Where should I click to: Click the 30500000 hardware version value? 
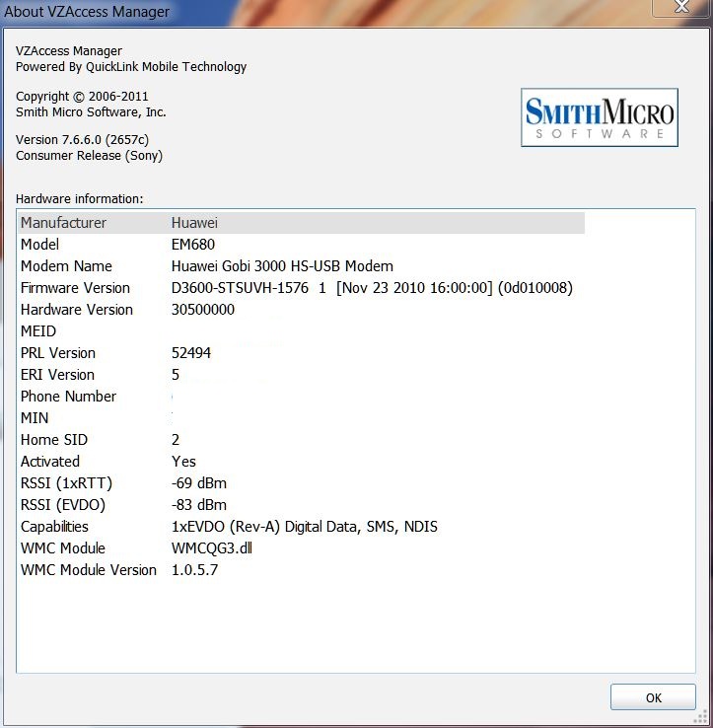coord(203,310)
